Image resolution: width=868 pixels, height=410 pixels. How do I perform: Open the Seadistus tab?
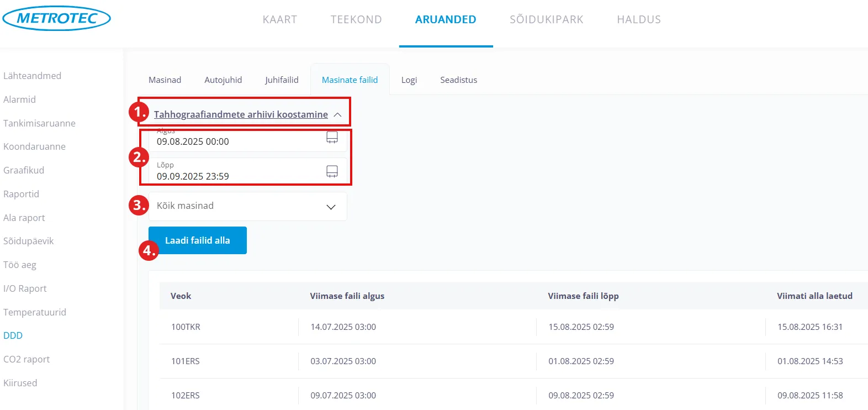[458, 80]
